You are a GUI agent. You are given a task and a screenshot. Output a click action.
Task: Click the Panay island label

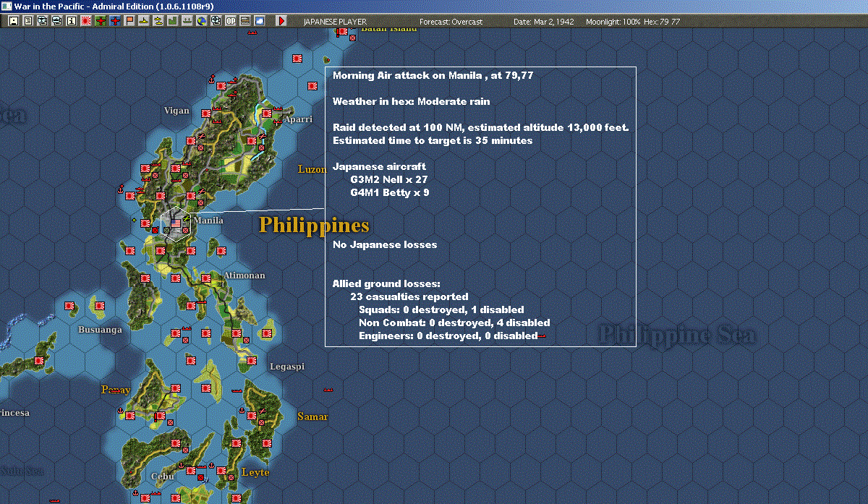click(116, 390)
